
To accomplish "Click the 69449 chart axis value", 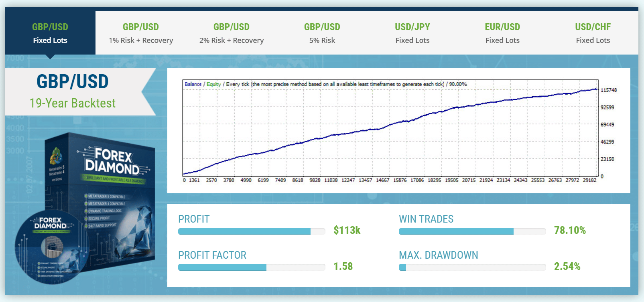I will tap(607, 124).
